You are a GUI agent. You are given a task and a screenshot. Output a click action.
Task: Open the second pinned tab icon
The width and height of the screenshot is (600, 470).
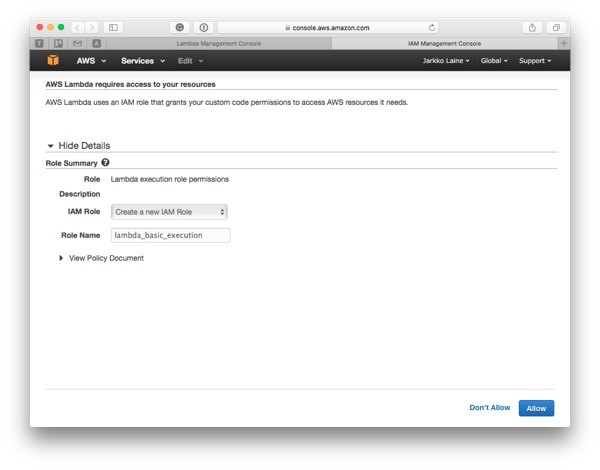point(58,43)
